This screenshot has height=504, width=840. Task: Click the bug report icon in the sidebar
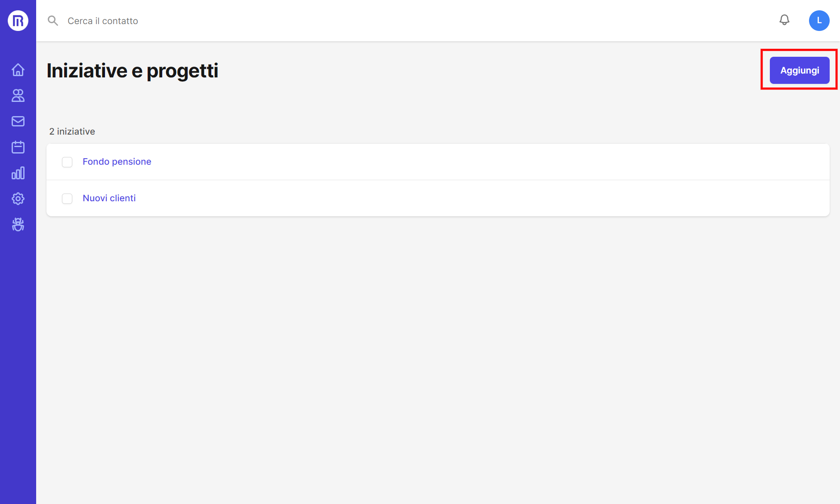click(18, 224)
